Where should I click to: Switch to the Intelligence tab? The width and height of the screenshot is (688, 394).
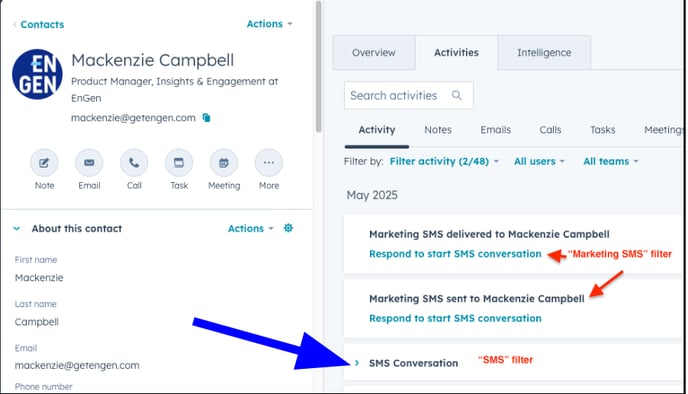[x=544, y=53]
